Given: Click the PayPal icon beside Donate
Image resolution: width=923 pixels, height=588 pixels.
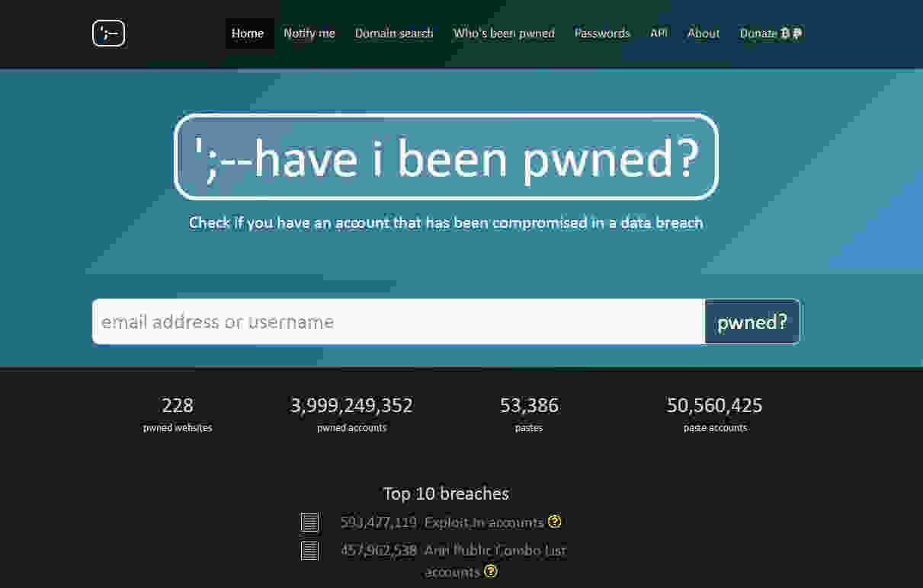Looking at the screenshot, I should [797, 34].
